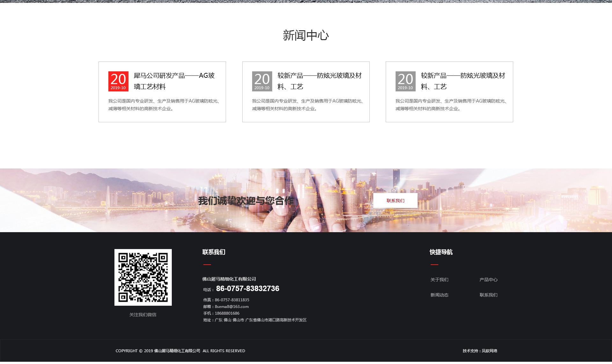The height and width of the screenshot is (364, 612).
Task: Click the email 8sema8@163.com
Action: tap(231, 307)
